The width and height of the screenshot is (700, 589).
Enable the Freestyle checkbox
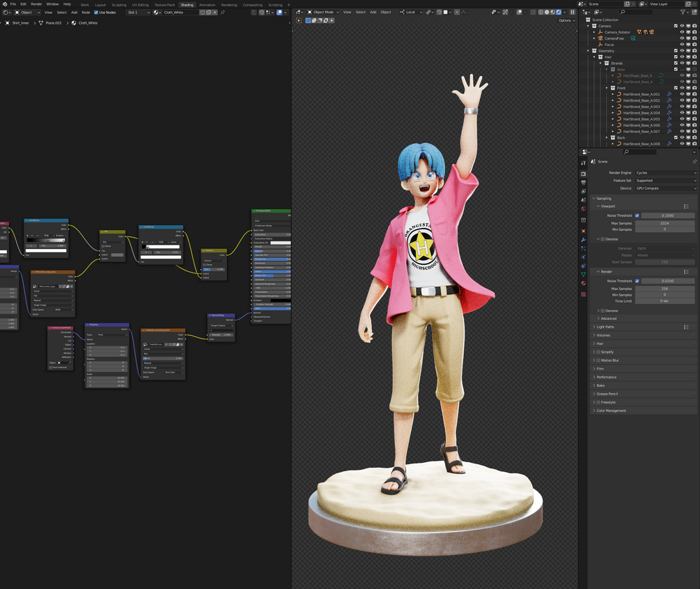pyautogui.click(x=598, y=402)
